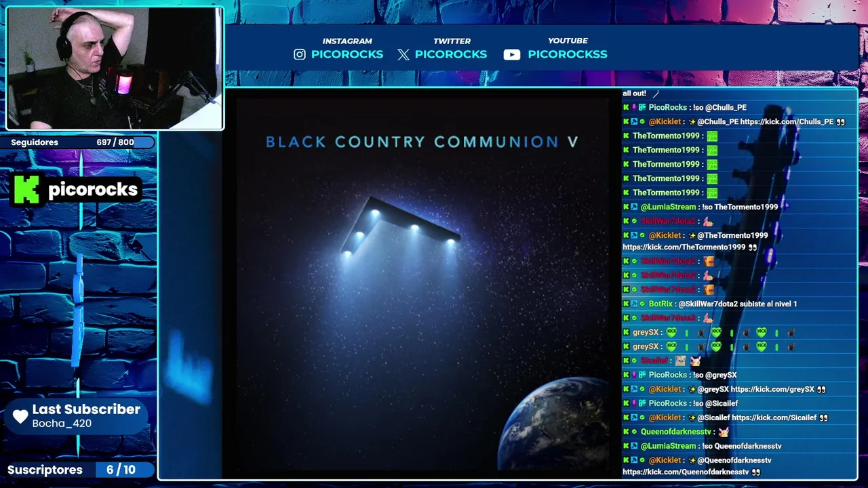This screenshot has height=488, width=868.
Task: Click the YouTube logo icon
Action: pos(512,55)
